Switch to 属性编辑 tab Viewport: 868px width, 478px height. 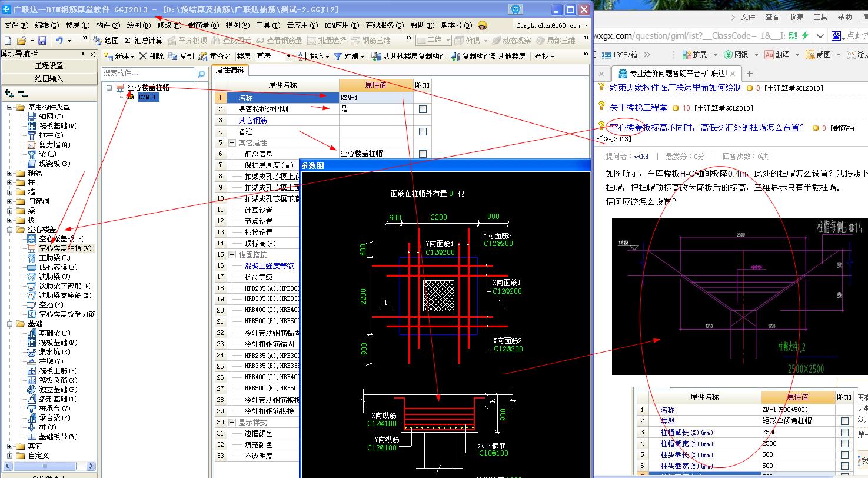[x=230, y=69]
